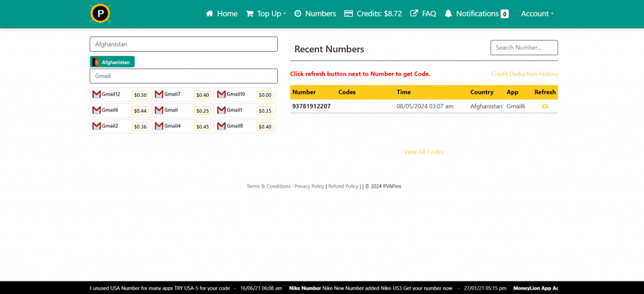Click the PVAPins logo icon

(100, 14)
